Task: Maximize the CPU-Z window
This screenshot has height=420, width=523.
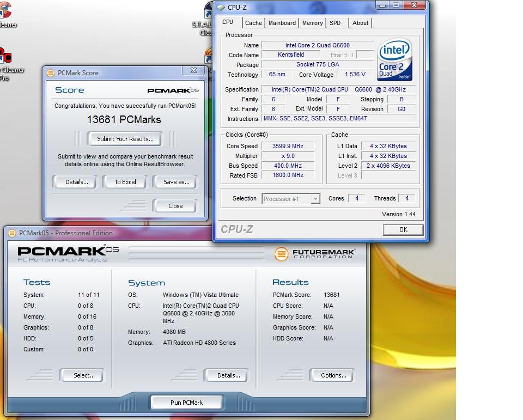Action: click(396, 5)
